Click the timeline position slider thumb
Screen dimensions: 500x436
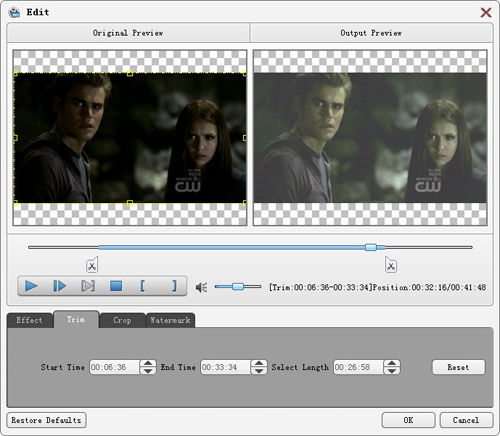(x=371, y=247)
